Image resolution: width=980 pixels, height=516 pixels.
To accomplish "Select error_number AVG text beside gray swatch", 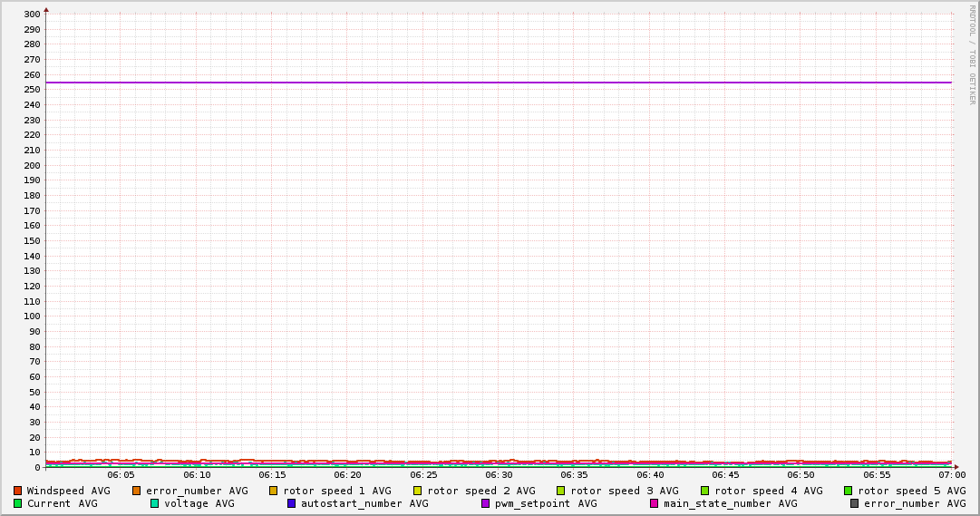I will click(x=915, y=503).
